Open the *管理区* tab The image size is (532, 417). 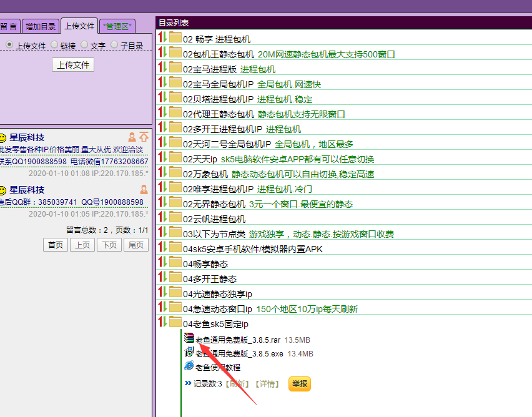click(x=117, y=26)
